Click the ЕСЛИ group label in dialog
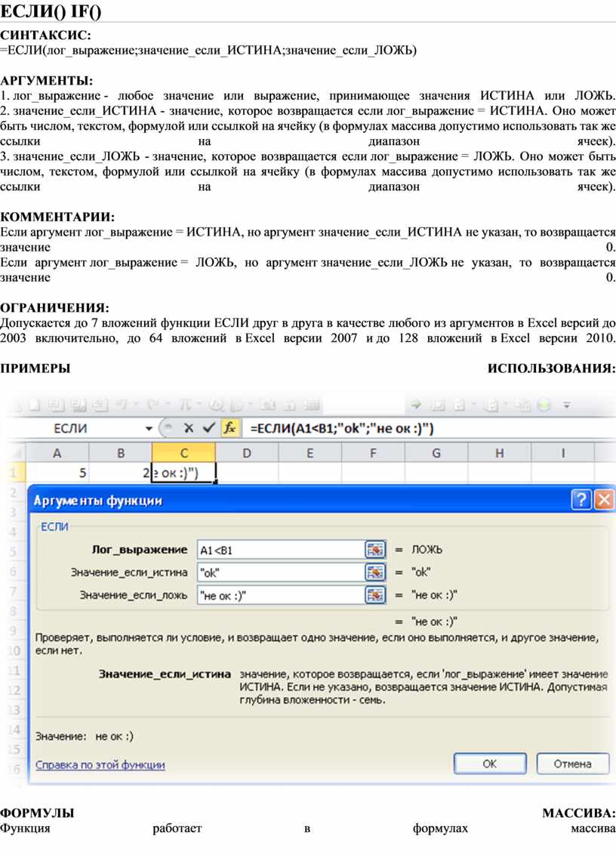Screen dimensions: 616x857 point(54,526)
